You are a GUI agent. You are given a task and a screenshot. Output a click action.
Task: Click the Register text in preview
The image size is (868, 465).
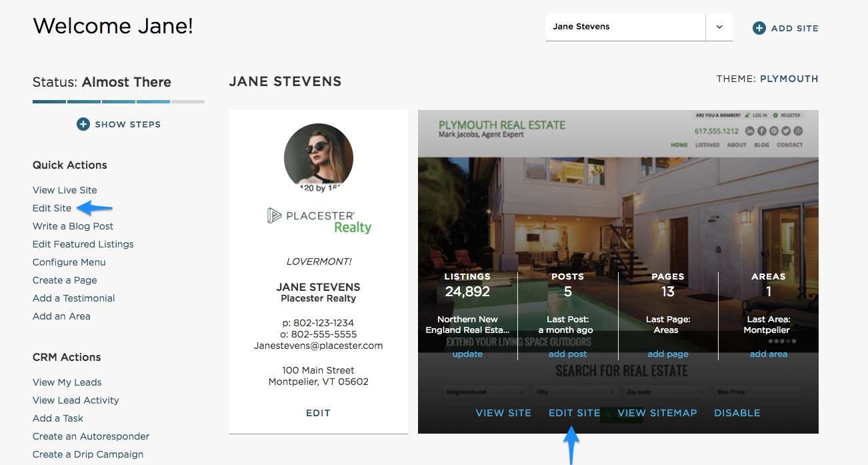click(x=791, y=115)
